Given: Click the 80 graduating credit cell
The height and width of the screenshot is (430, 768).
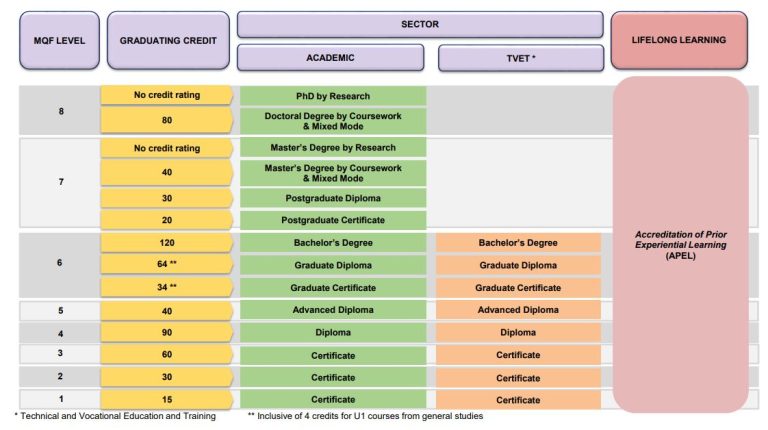Looking at the screenshot, I should pyautogui.click(x=167, y=121).
